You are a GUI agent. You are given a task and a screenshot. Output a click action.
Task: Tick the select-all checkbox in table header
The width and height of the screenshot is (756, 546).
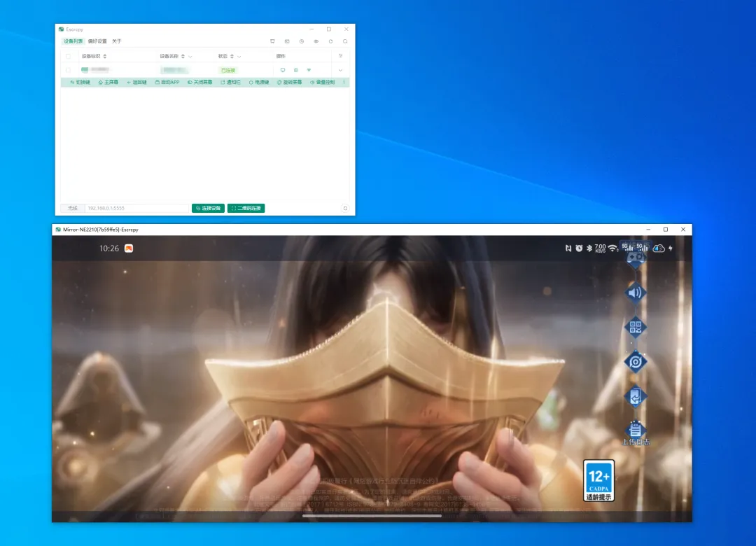[68, 57]
